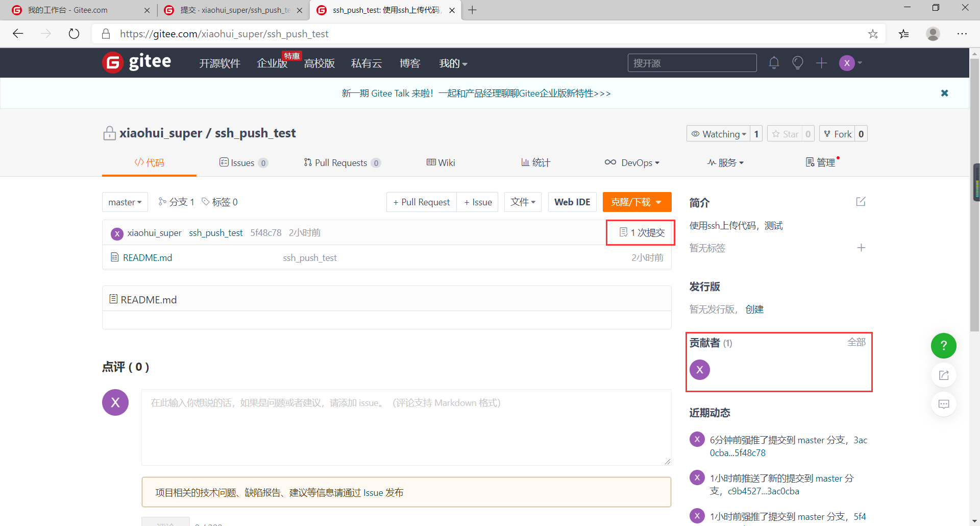The height and width of the screenshot is (526, 980).
Task: Edit repository intro with the pencil icon
Action: coord(861,202)
